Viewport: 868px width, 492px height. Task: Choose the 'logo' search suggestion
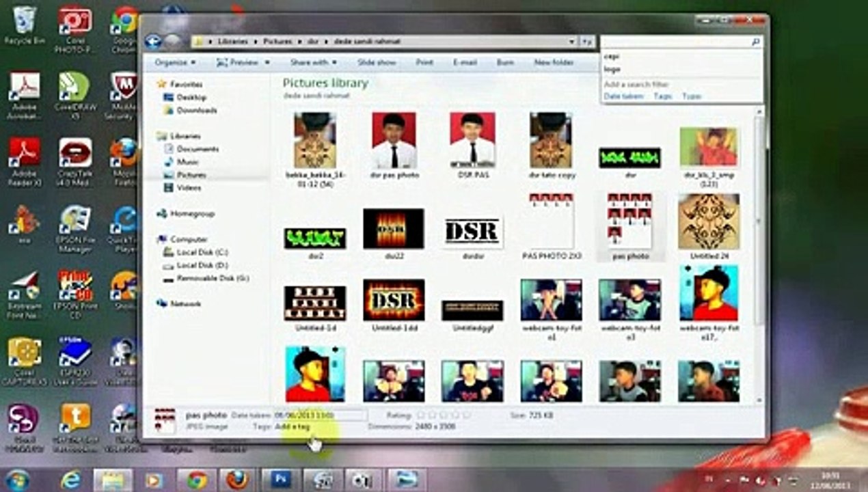(612, 69)
